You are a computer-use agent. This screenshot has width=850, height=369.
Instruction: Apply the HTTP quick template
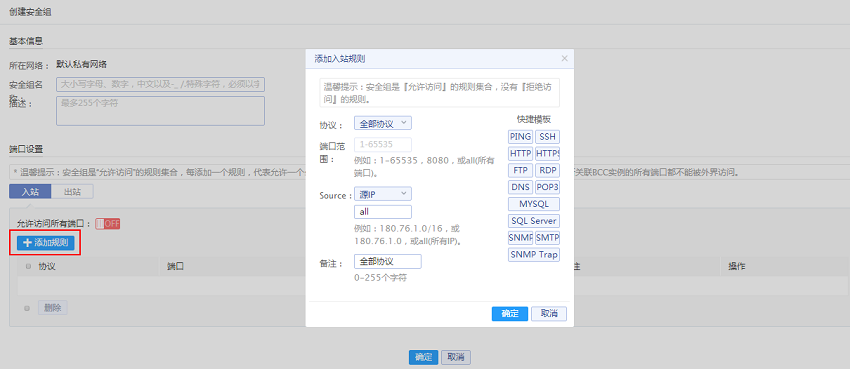click(x=520, y=153)
